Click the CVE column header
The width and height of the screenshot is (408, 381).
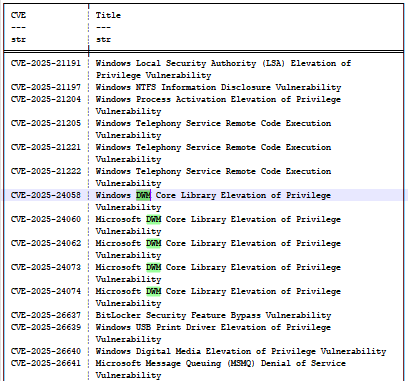coord(18,15)
